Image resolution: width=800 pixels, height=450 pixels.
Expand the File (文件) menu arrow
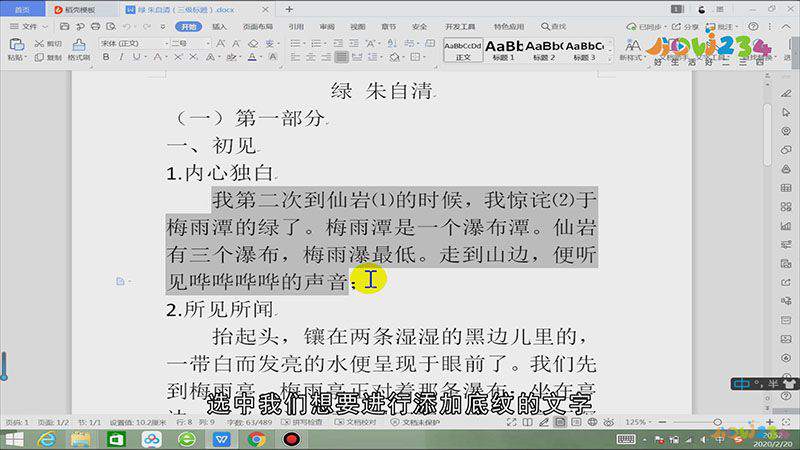(45, 27)
